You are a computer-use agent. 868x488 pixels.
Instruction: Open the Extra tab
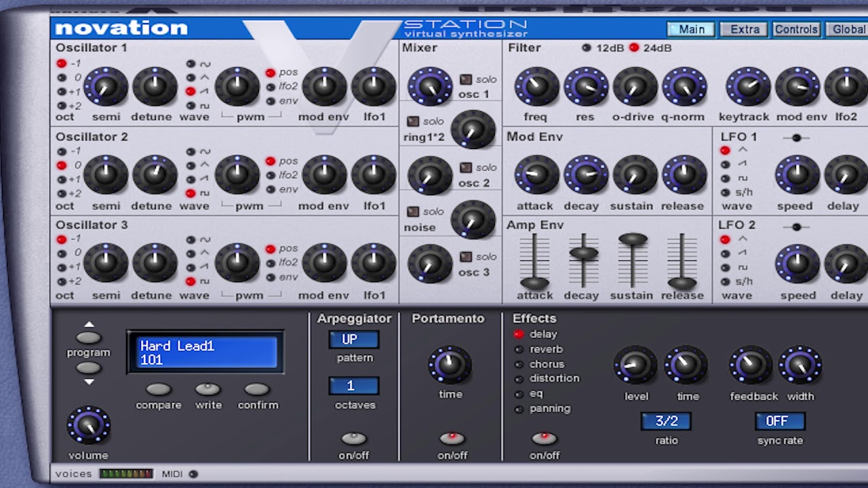745,29
